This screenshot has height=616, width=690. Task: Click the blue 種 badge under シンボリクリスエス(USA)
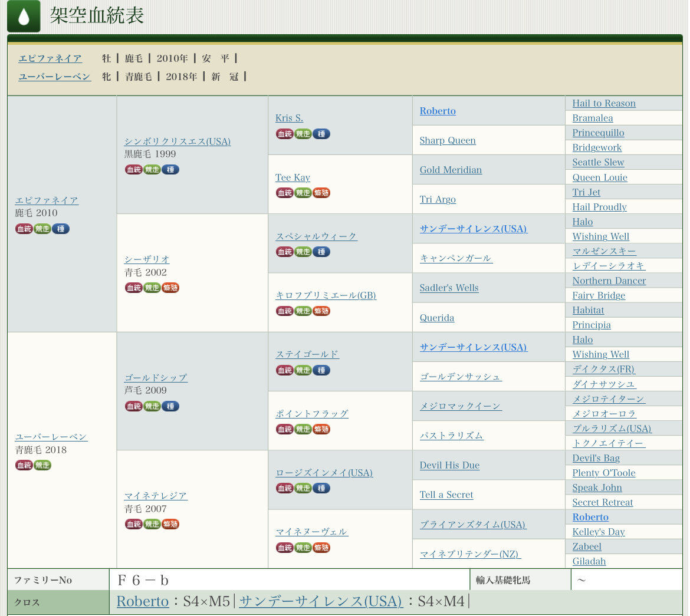[170, 169]
